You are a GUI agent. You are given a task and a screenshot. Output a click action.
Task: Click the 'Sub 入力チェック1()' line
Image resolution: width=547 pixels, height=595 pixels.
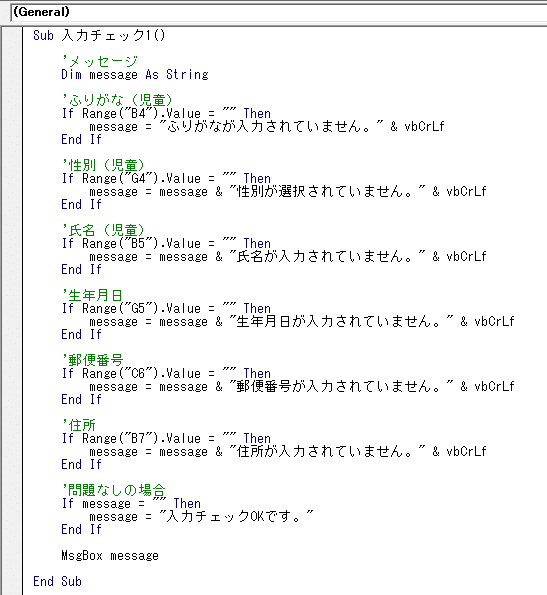[99, 35]
